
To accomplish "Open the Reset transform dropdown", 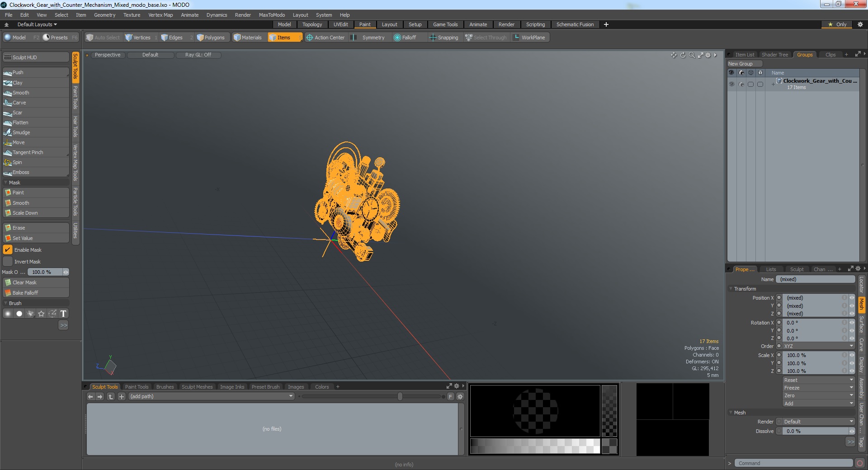I will pos(818,380).
